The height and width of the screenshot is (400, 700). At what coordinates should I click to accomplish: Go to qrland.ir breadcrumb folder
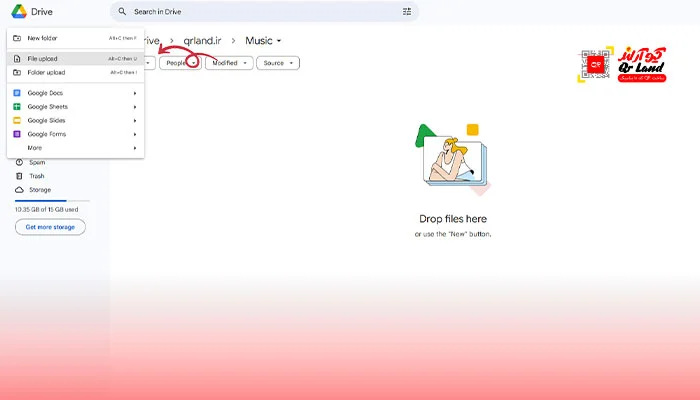201,41
